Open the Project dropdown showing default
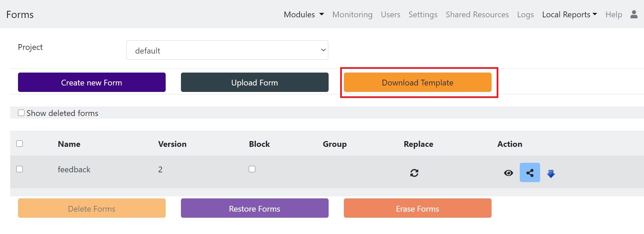 [227, 50]
